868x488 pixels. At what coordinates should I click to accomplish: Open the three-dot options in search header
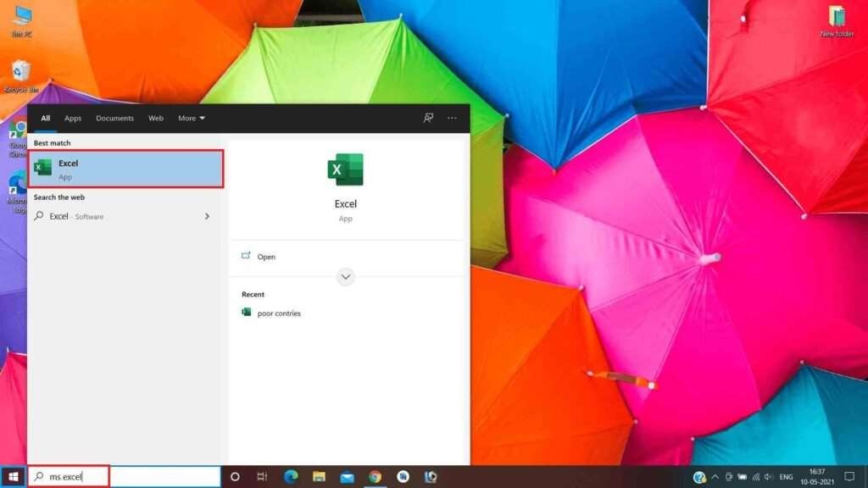click(x=453, y=118)
